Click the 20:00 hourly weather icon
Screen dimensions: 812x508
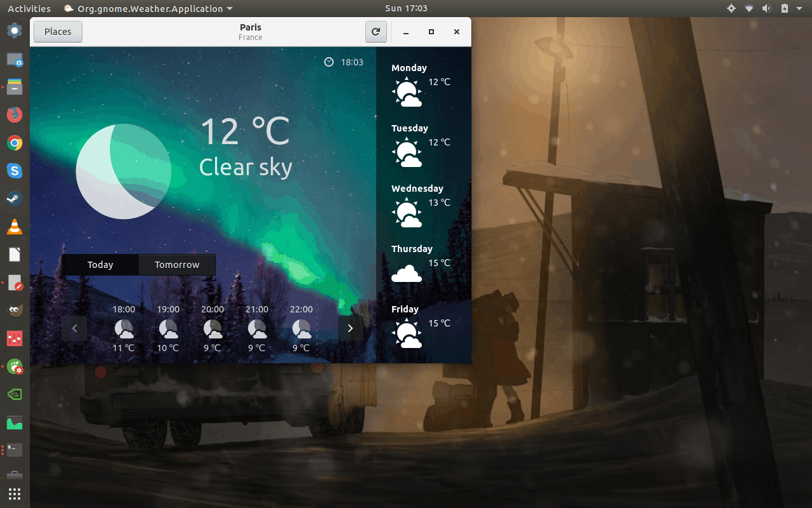[x=213, y=329]
